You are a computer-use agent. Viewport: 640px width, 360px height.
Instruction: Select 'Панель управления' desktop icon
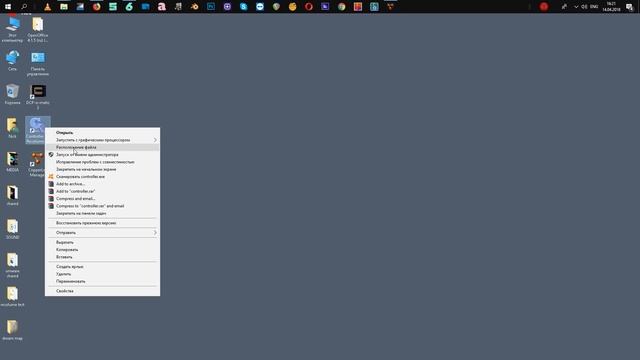pos(38,63)
